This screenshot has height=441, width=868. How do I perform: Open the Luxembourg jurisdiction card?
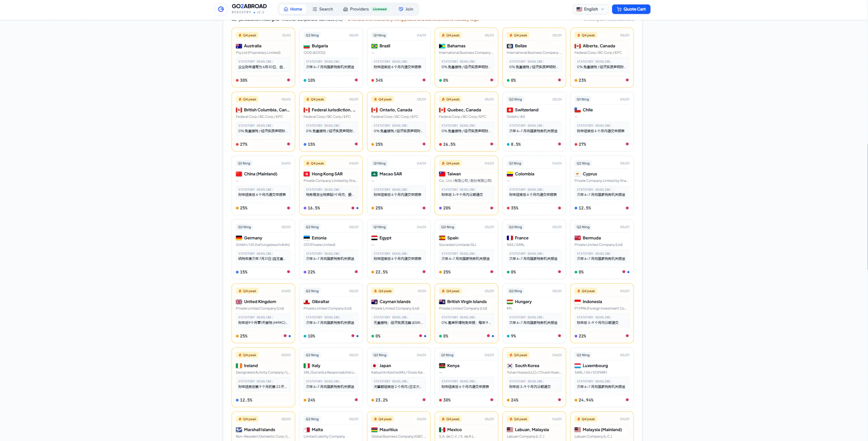click(602, 377)
